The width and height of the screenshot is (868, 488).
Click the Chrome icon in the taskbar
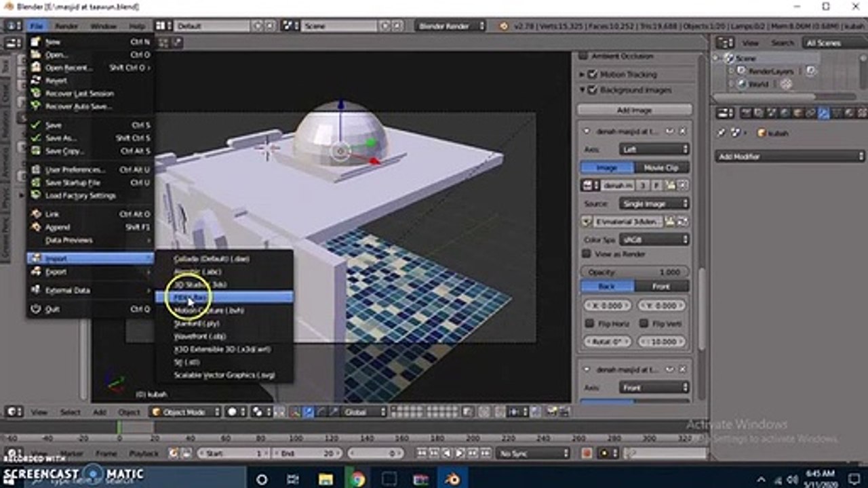tap(357, 480)
